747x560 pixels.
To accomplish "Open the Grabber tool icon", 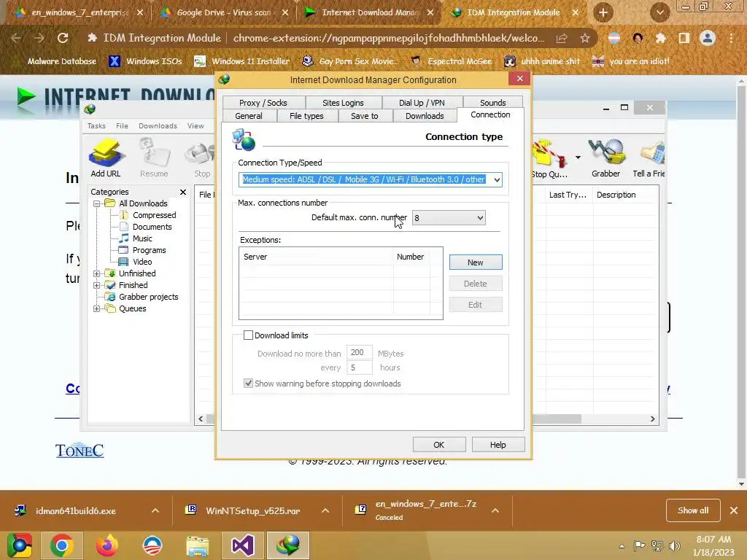I will (605, 158).
